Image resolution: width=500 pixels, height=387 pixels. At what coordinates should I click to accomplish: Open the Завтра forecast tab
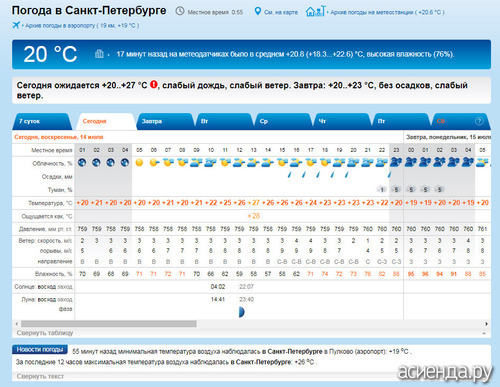[x=165, y=121]
